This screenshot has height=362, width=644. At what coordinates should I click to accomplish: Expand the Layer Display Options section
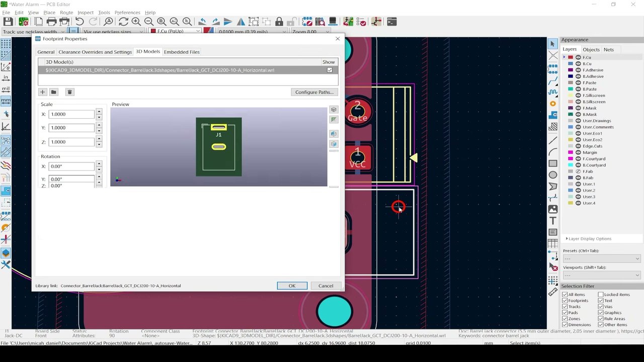(588, 239)
